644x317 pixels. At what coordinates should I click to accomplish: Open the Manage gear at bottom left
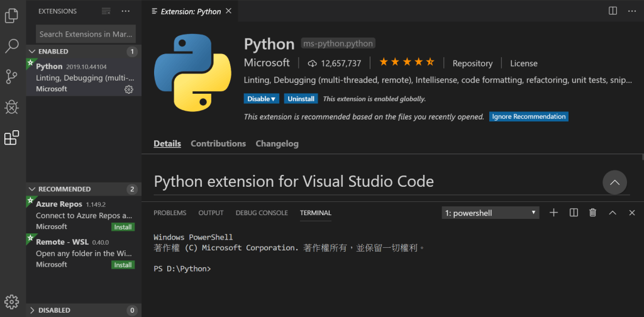click(x=11, y=301)
